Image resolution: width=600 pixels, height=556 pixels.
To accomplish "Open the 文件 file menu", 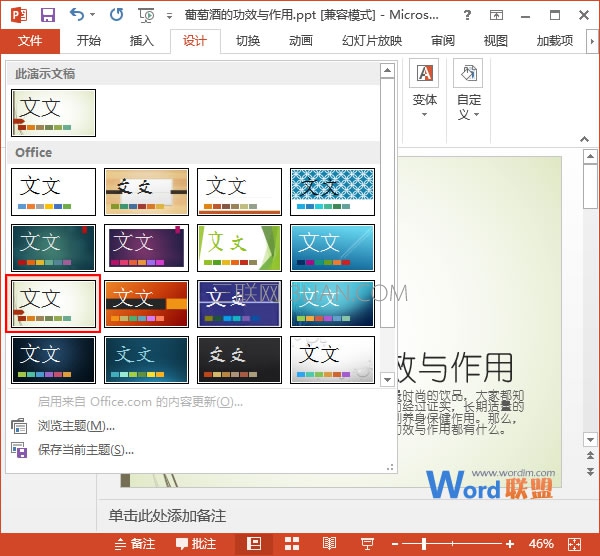I will click(30, 41).
